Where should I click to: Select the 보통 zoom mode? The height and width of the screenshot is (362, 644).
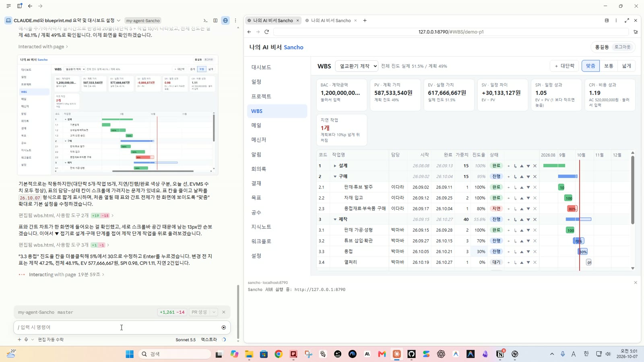pos(609,66)
